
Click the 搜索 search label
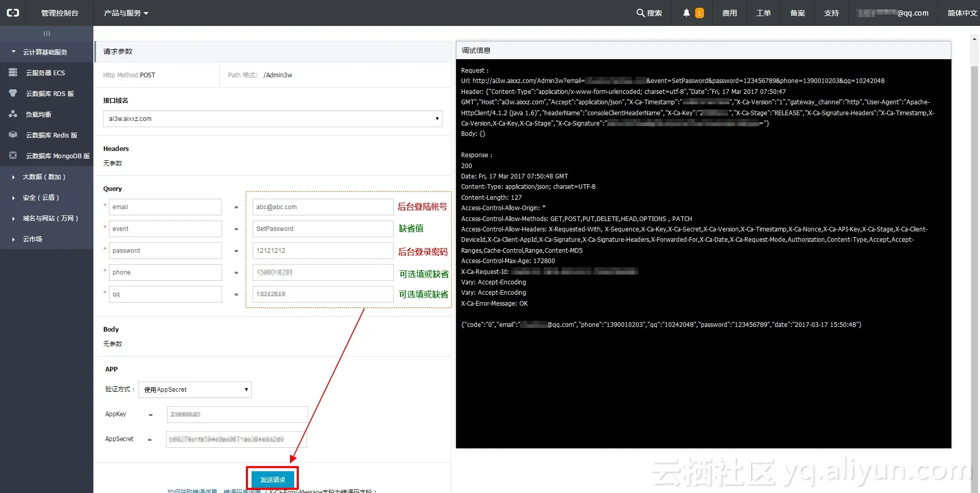pos(654,13)
